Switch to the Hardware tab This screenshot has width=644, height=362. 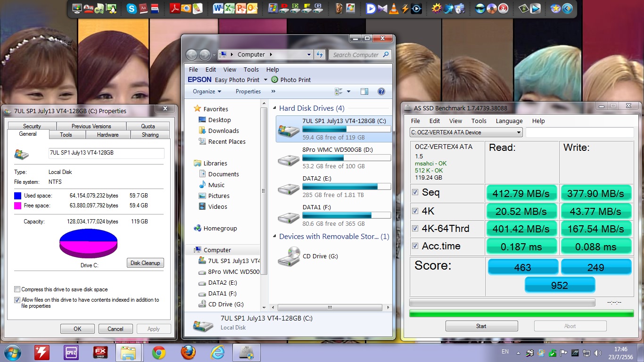[107, 135]
